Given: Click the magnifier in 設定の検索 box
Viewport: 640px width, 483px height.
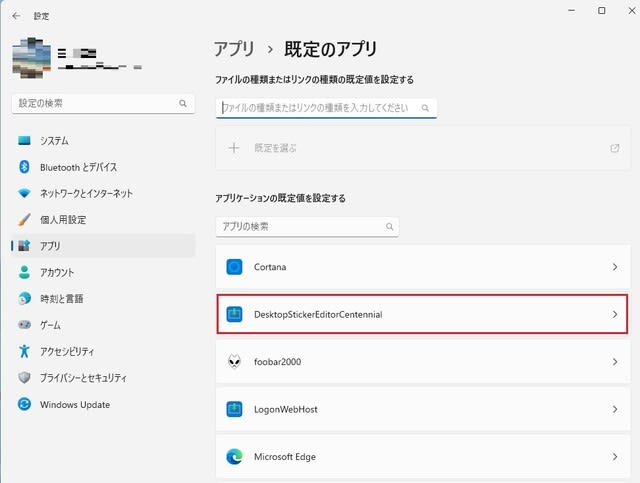Looking at the screenshot, I should (x=182, y=104).
